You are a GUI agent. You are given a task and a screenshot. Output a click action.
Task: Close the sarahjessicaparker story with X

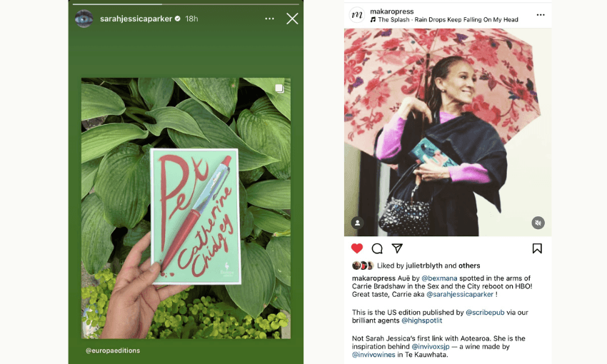292,19
